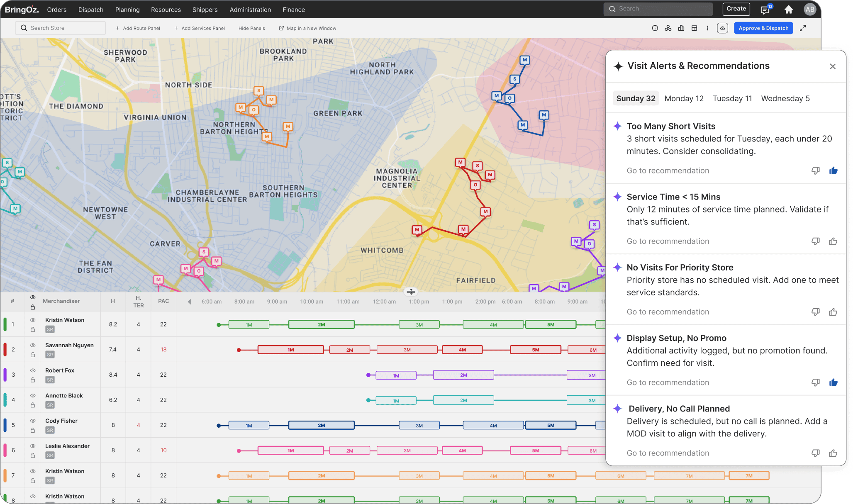Toggle visibility eye for Robert Fox
This screenshot has width=853, height=504.
point(33,370)
